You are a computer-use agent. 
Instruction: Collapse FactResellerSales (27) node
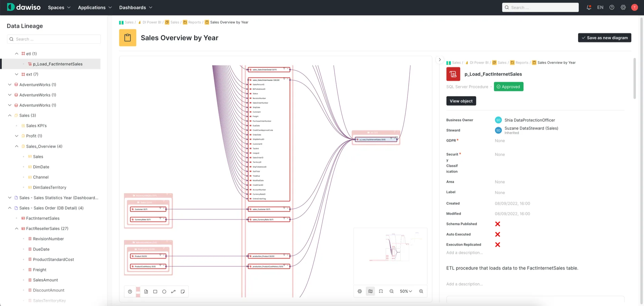pyautogui.click(x=16, y=229)
